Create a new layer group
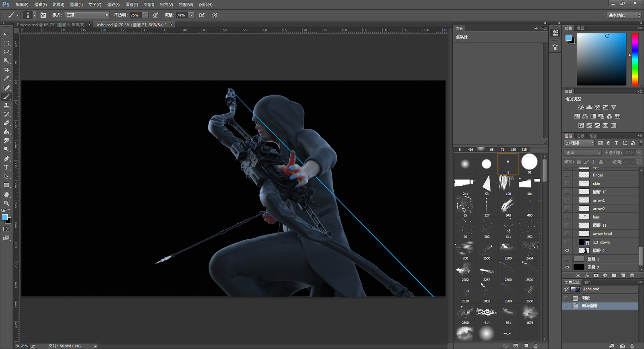The image size is (644, 349). tap(614, 275)
